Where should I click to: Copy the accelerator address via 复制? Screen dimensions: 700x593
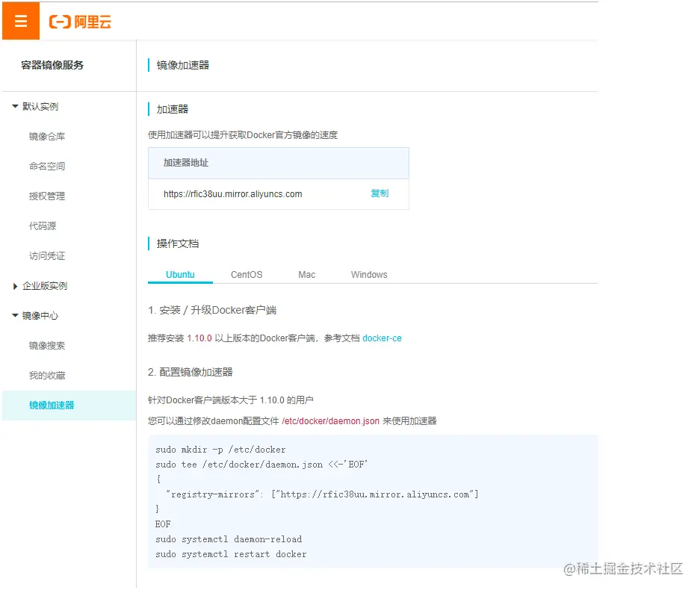point(380,193)
